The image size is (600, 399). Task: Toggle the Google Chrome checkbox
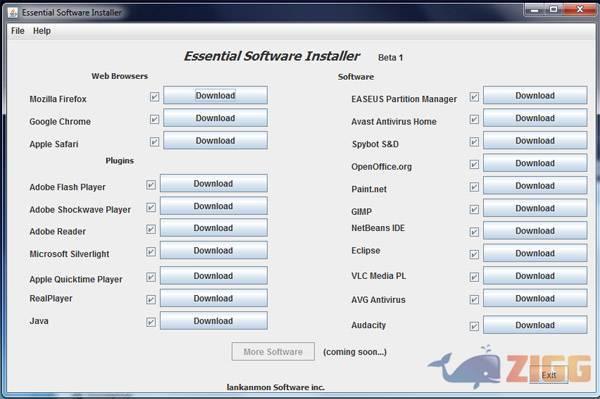pos(154,119)
